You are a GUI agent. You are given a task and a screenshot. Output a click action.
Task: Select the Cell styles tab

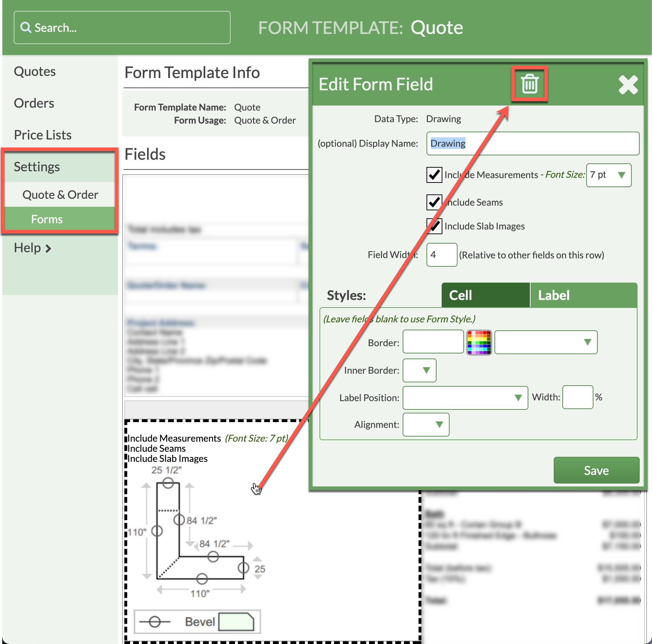point(485,295)
